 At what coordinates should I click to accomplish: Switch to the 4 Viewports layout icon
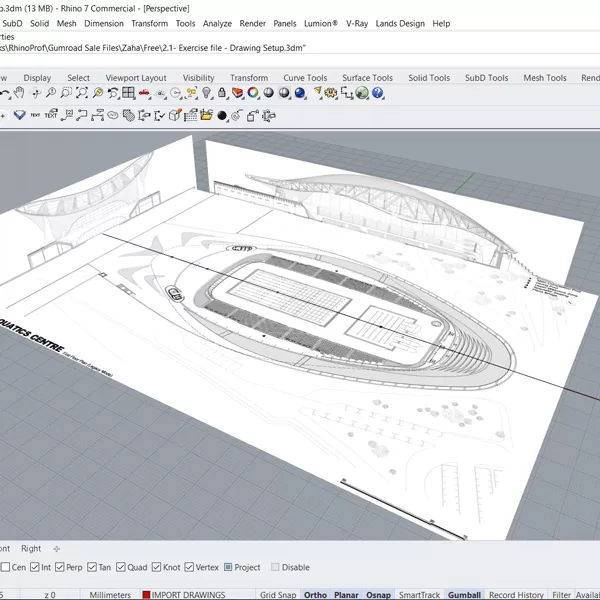[x=128, y=93]
